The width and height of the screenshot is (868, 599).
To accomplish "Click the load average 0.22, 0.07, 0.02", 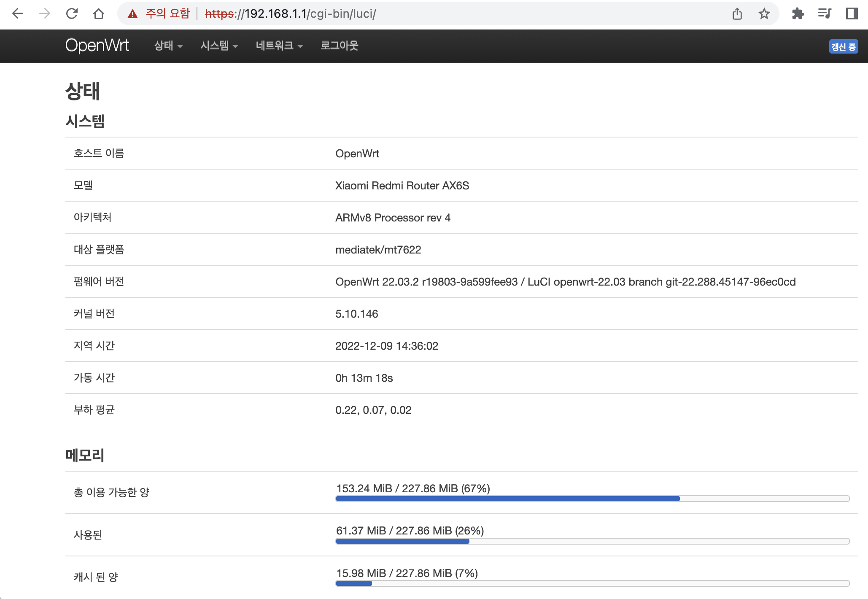I will 373,410.
